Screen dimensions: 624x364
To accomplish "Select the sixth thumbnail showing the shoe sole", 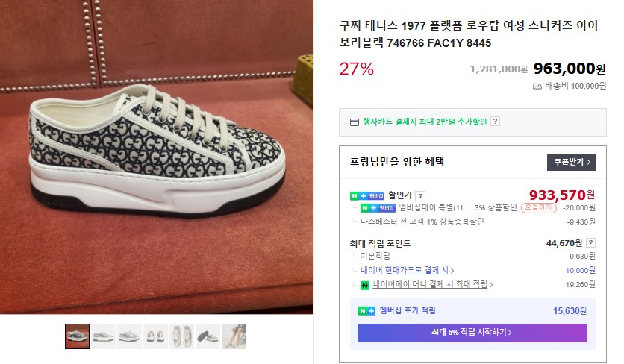I will (208, 336).
